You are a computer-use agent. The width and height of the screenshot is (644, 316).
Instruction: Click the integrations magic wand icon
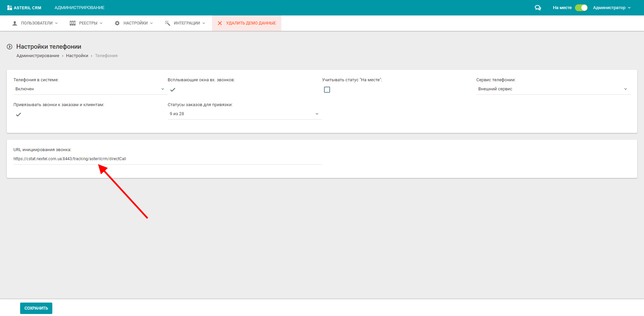click(x=167, y=23)
